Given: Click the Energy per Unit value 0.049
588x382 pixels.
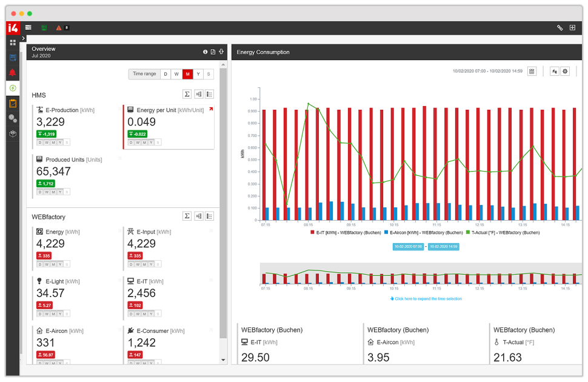Looking at the screenshot, I should (x=141, y=122).
